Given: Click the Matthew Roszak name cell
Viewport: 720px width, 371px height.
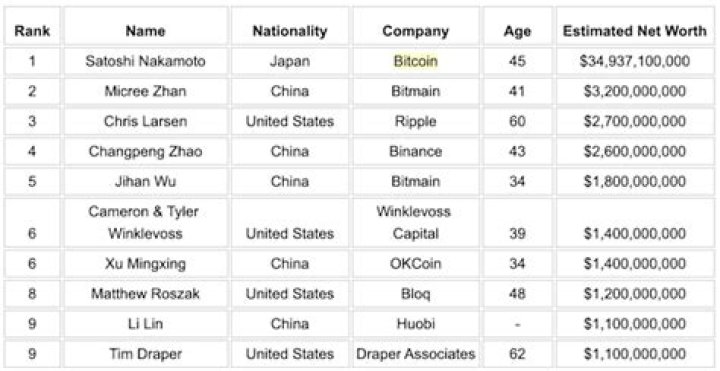Looking at the screenshot, I should click(x=146, y=294).
